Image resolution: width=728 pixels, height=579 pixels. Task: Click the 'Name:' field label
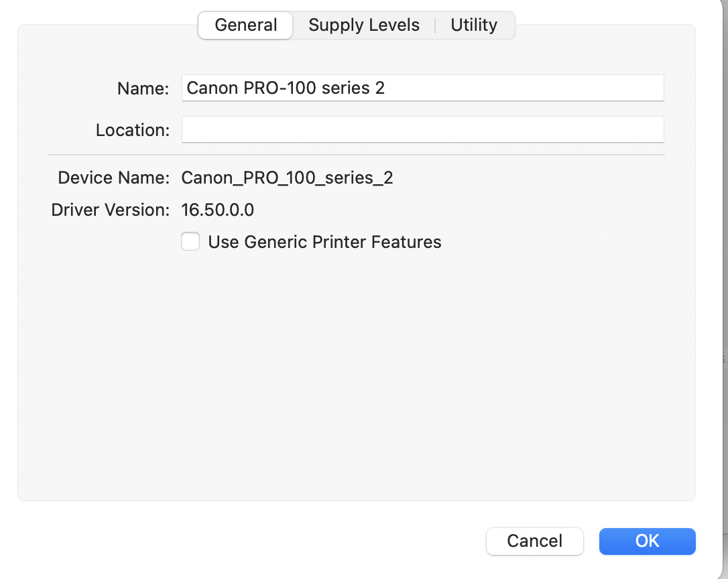[x=143, y=88]
